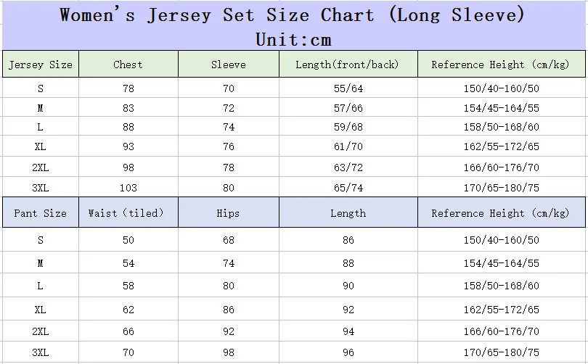Click chest value 103 for jersey 3XL
This screenshot has height=364, width=588.
(x=128, y=188)
